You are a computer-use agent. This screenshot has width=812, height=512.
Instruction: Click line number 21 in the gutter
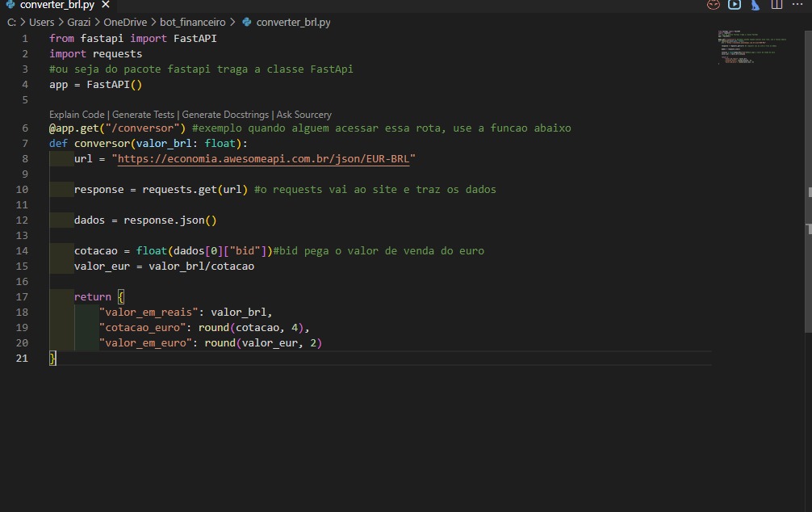[x=22, y=358]
